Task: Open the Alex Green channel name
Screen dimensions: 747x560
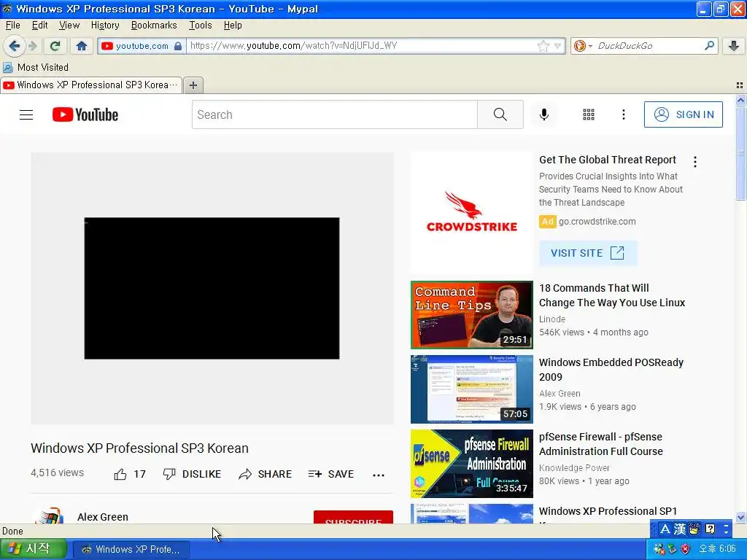Action: coord(102,517)
